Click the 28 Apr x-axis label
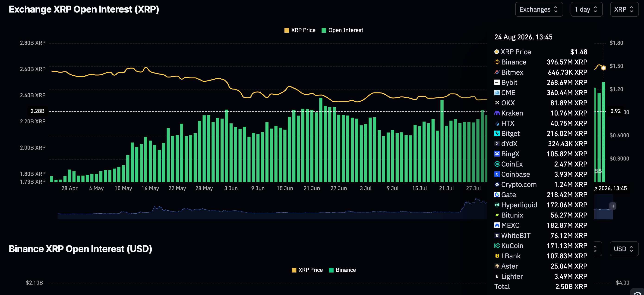644x295 pixels. pos(69,188)
